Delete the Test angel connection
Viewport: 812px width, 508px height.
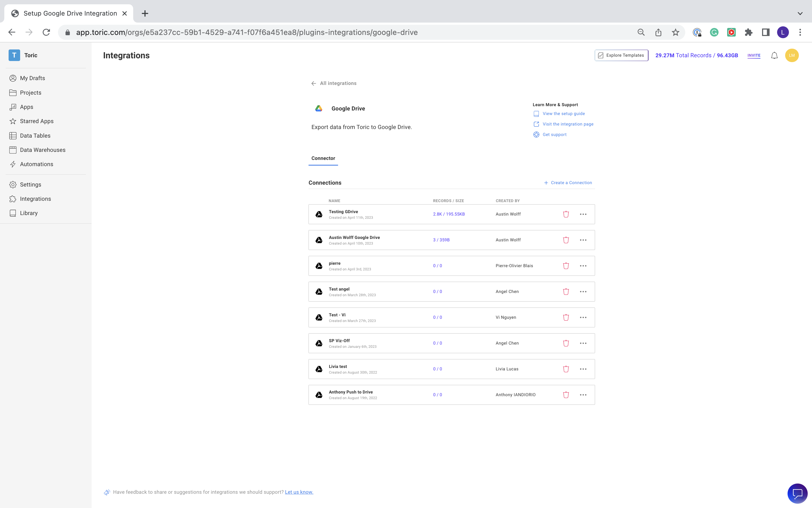[x=566, y=292]
